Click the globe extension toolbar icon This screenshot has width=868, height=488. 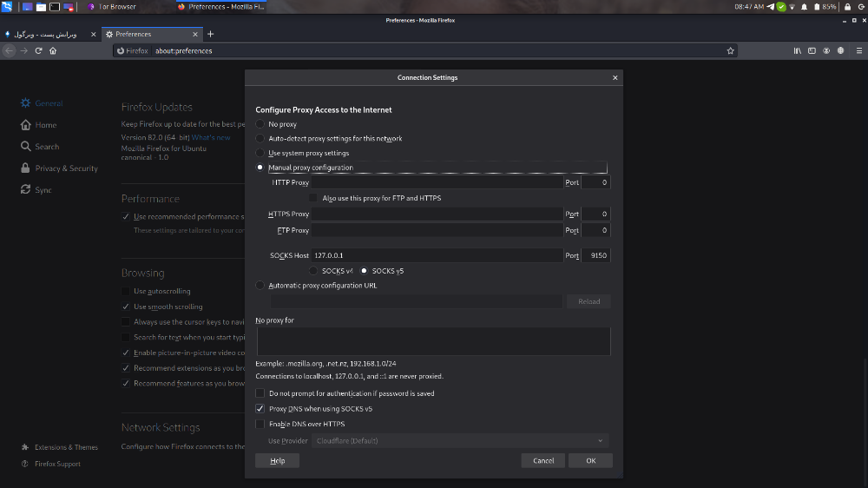840,50
